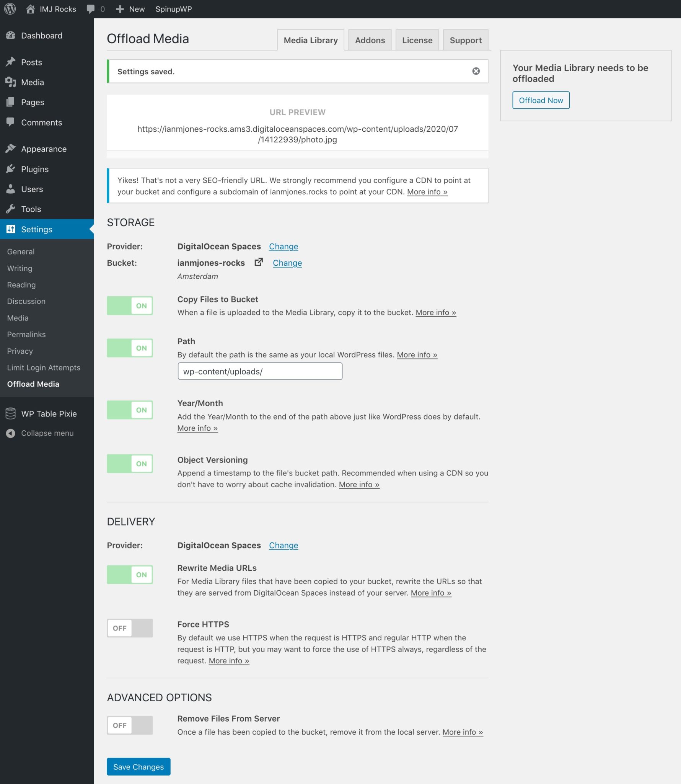Open the Media library icon
The image size is (681, 784).
pos(11,82)
